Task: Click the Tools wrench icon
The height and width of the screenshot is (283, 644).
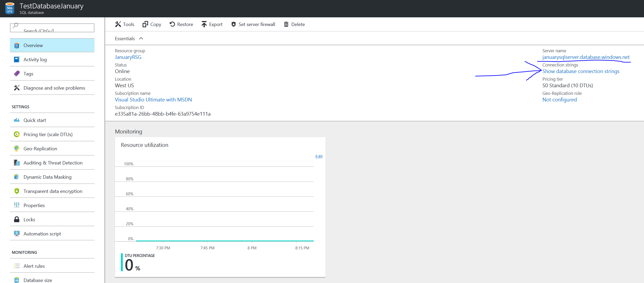Action: [x=118, y=24]
